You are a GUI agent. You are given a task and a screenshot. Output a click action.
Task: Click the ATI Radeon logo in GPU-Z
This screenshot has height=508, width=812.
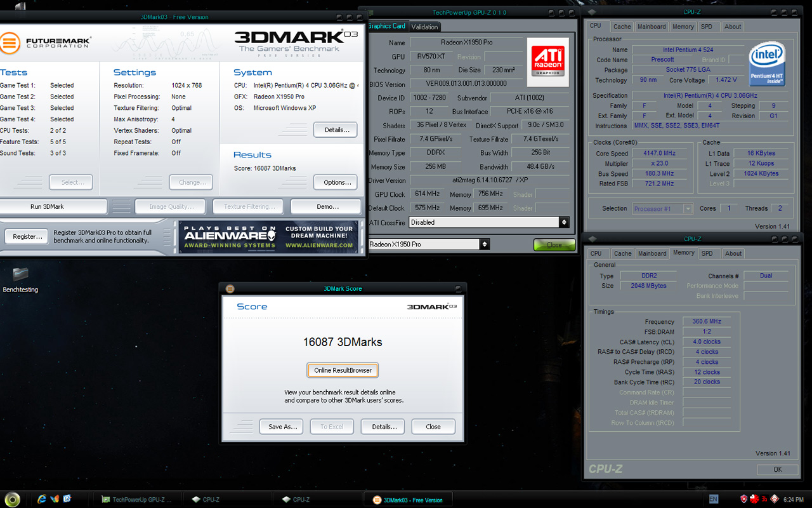[x=547, y=62]
